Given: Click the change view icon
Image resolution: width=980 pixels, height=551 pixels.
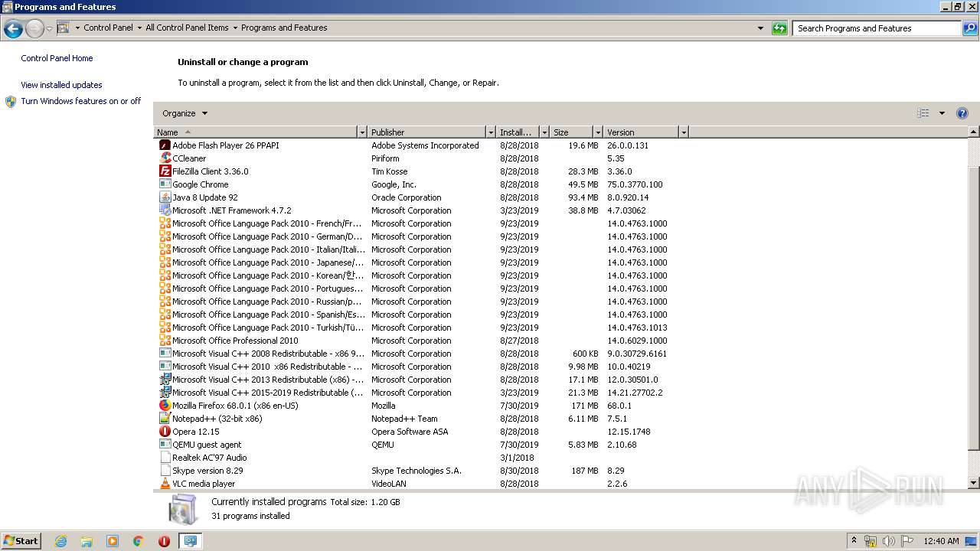Looking at the screenshot, I should 923,113.
